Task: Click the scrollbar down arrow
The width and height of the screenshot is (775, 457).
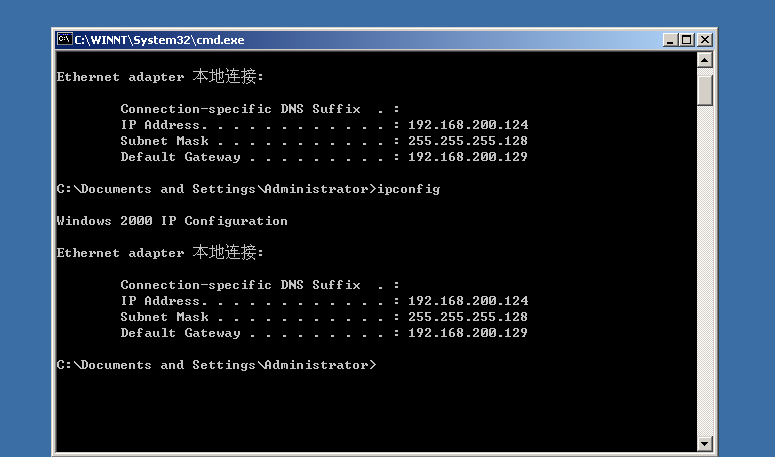Action: [705, 442]
